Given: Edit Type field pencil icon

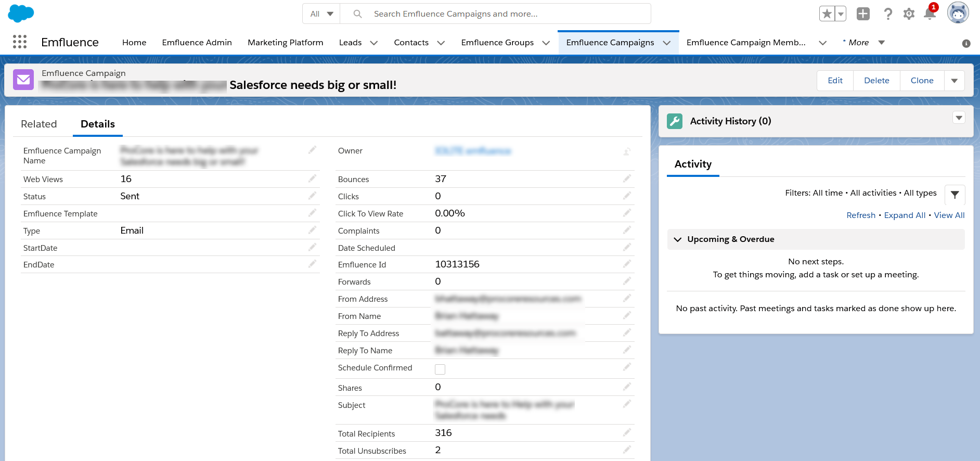Looking at the screenshot, I should [x=312, y=230].
